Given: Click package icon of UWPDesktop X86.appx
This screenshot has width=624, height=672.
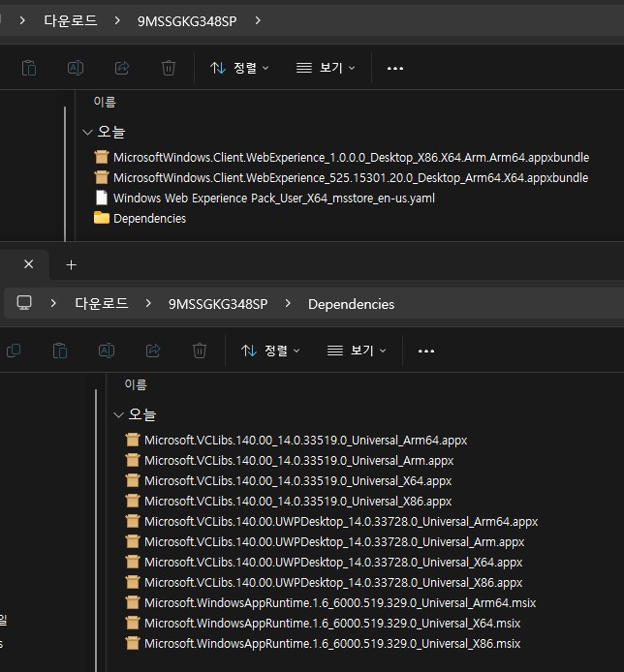Looking at the screenshot, I should [133, 582].
